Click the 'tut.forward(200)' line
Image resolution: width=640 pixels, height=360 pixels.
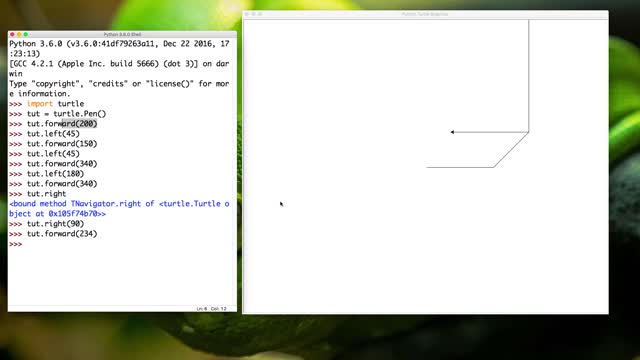[x=53, y=124]
